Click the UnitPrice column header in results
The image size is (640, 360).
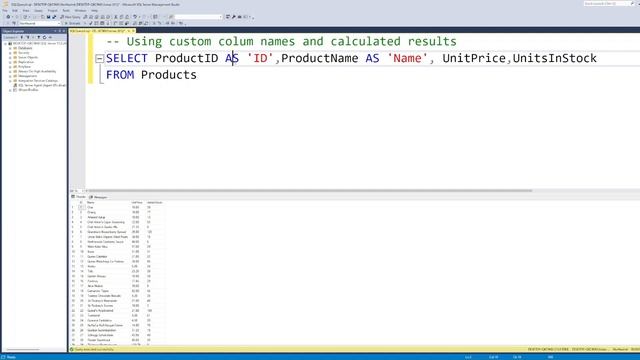point(137,202)
